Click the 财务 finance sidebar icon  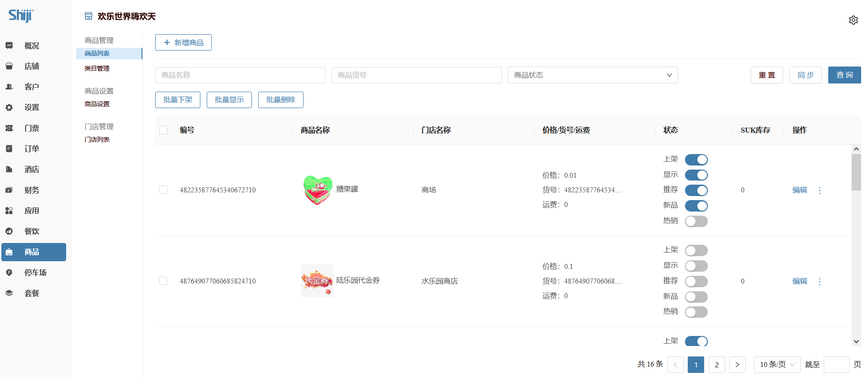click(x=9, y=190)
